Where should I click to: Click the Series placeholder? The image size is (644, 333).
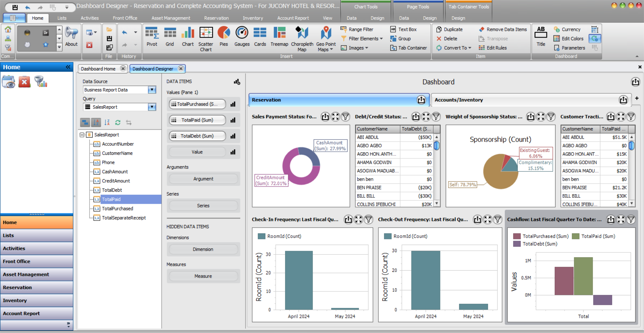click(203, 206)
